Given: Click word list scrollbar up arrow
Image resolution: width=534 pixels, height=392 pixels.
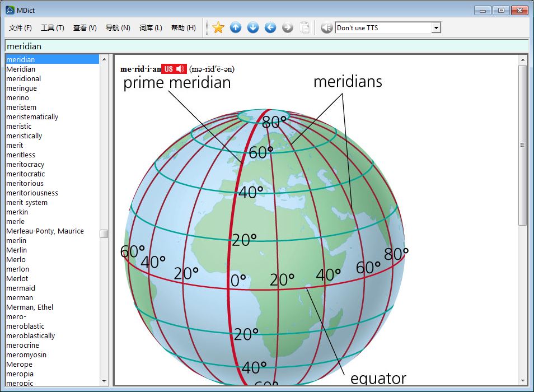Looking at the screenshot, I should pyautogui.click(x=104, y=59).
